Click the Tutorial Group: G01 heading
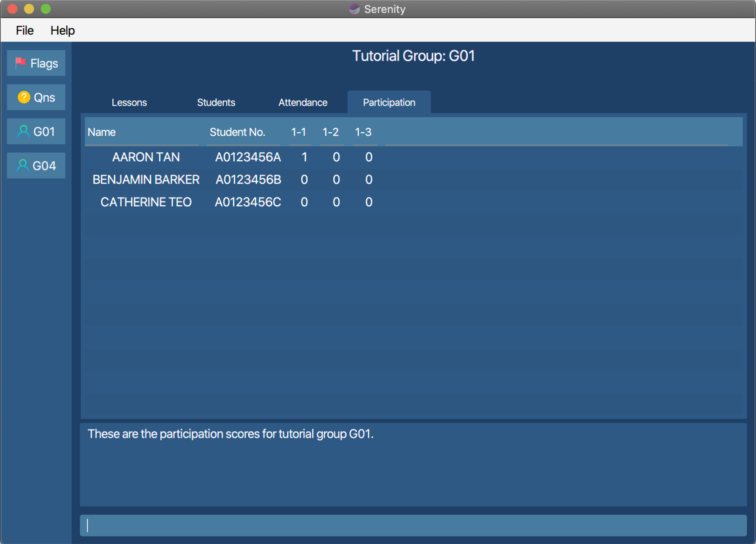This screenshot has height=544, width=756. pos(413,56)
